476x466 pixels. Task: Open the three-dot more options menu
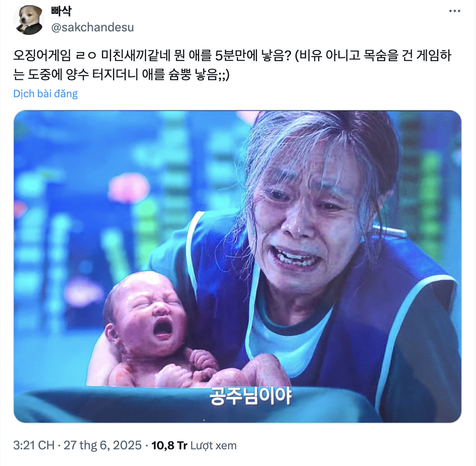(x=455, y=11)
